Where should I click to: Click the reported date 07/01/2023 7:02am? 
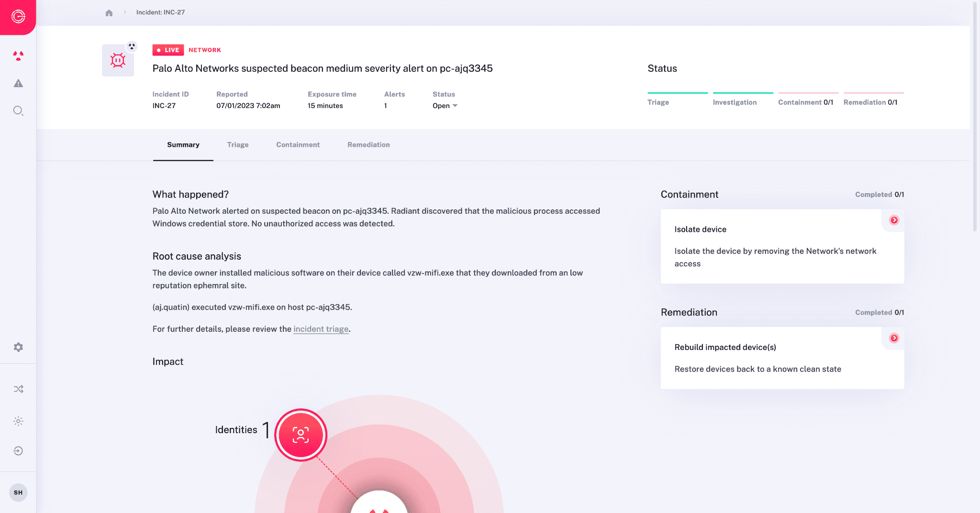point(248,106)
